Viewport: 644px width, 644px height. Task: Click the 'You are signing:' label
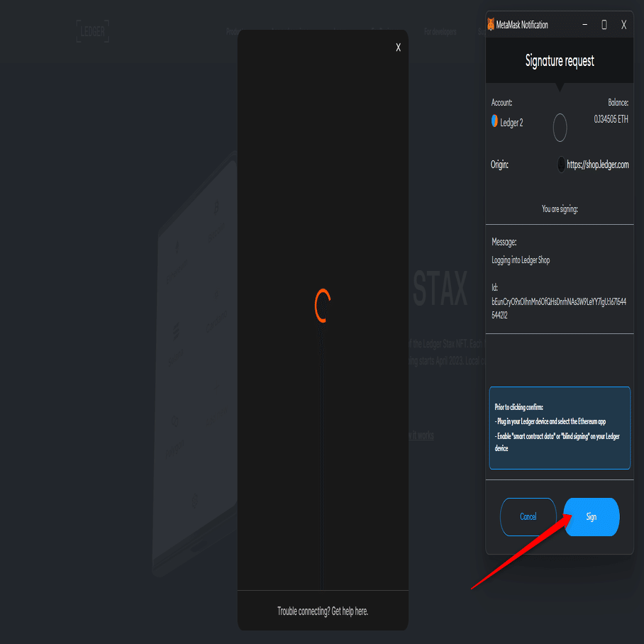[560, 209]
